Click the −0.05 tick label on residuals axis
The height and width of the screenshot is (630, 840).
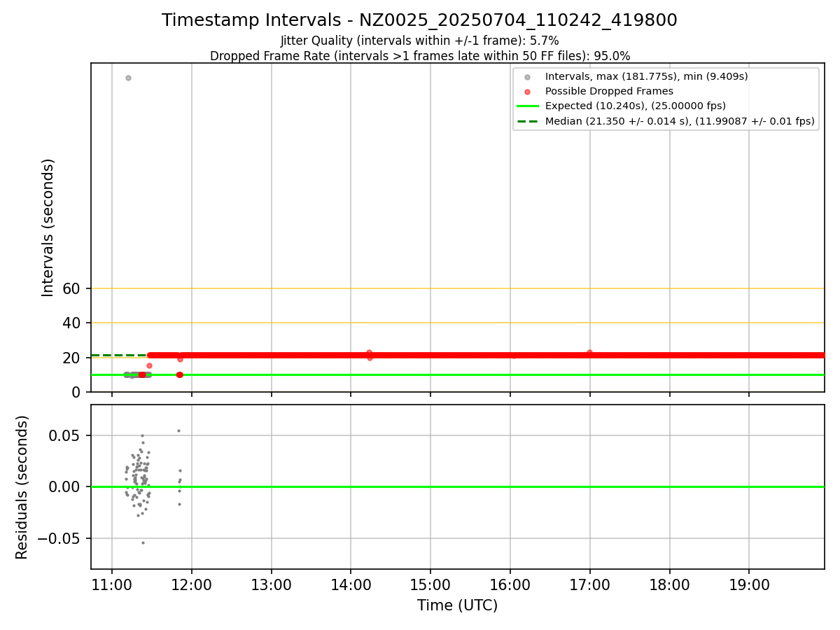[59, 538]
